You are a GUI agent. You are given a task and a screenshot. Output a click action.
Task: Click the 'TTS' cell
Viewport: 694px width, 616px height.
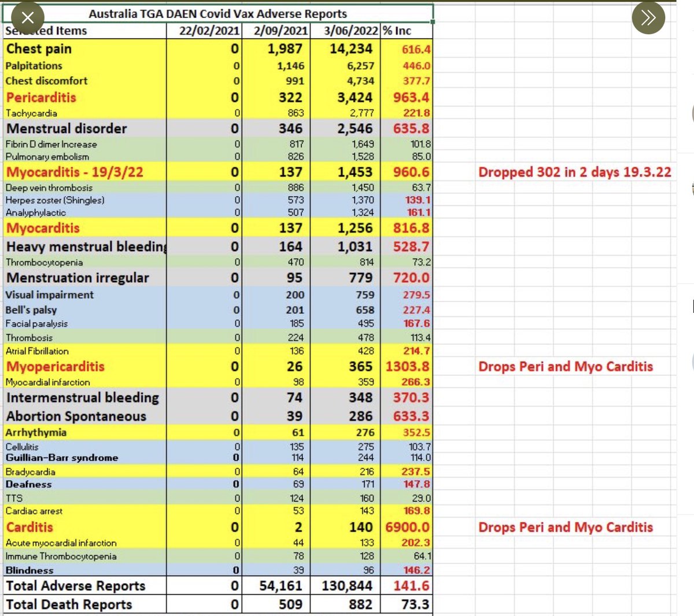click(14, 498)
